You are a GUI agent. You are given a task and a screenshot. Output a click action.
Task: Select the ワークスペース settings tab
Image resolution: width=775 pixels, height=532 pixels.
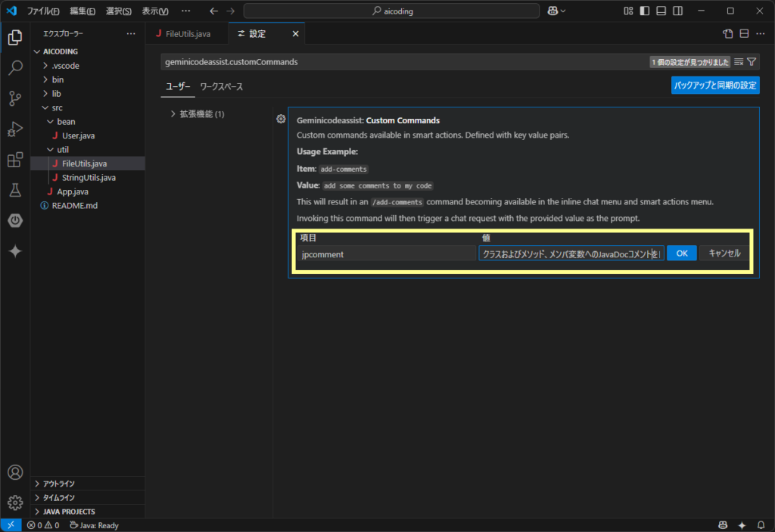[x=222, y=86]
